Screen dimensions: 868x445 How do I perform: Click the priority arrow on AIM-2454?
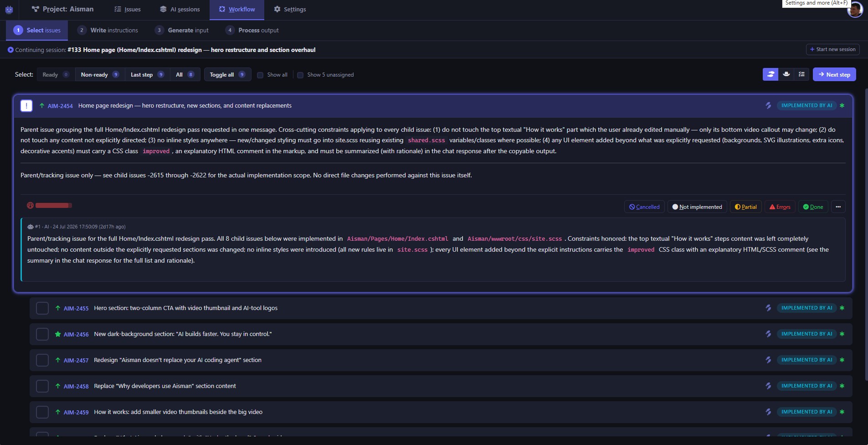click(x=42, y=106)
